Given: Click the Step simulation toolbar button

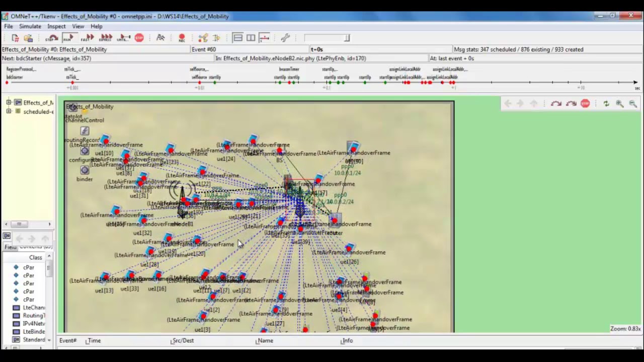Looking at the screenshot, I should [51, 38].
